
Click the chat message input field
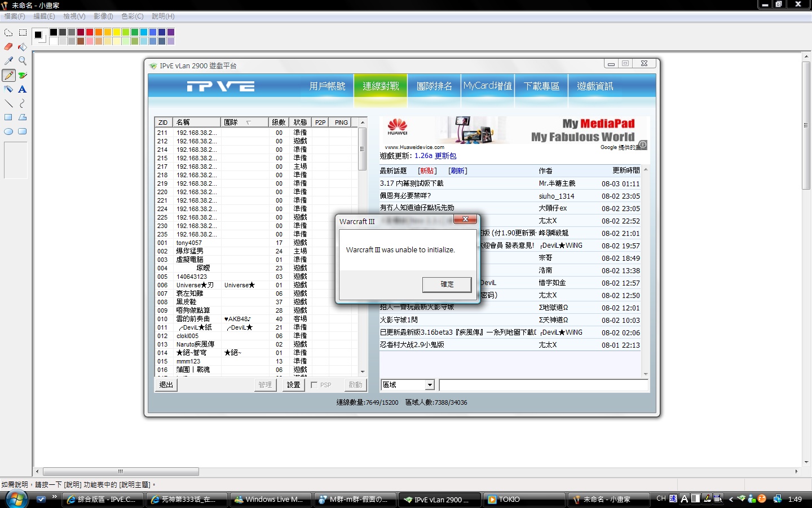coord(544,385)
